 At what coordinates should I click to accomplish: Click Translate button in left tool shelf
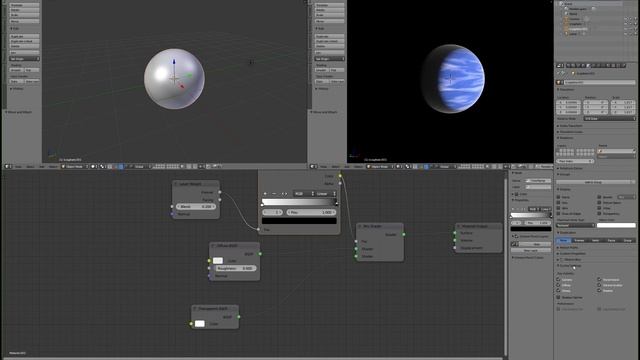pos(24,5)
